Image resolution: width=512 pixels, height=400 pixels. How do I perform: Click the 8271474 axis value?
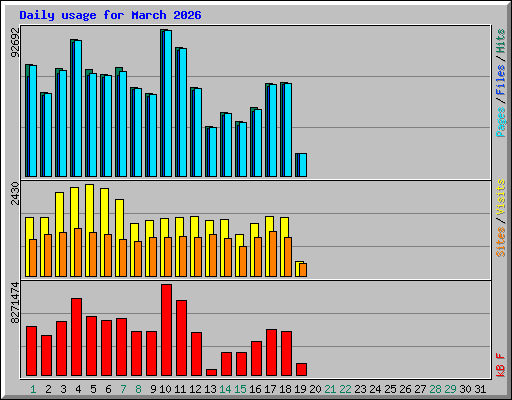pyautogui.click(x=15, y=303)
